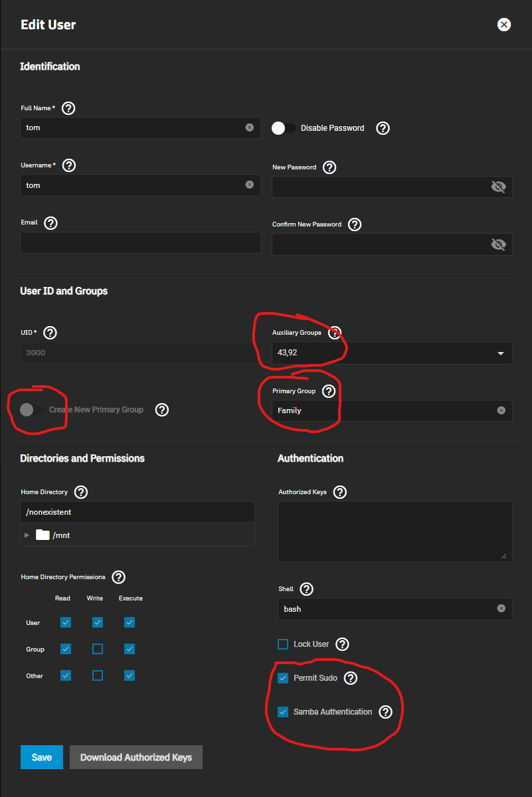The height and width of the screenshot is (797, 532).
Task: Reveal New Password with eye icon
Action: point(498,187)
